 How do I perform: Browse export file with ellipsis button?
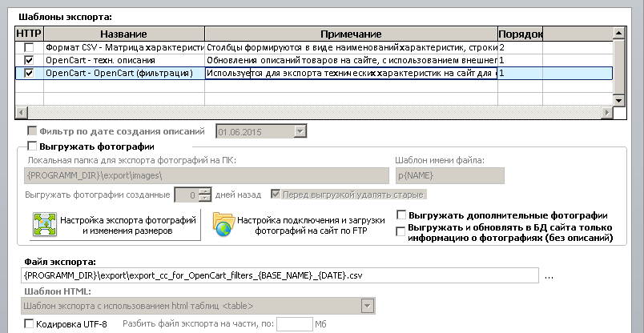[x=549, y=276]
